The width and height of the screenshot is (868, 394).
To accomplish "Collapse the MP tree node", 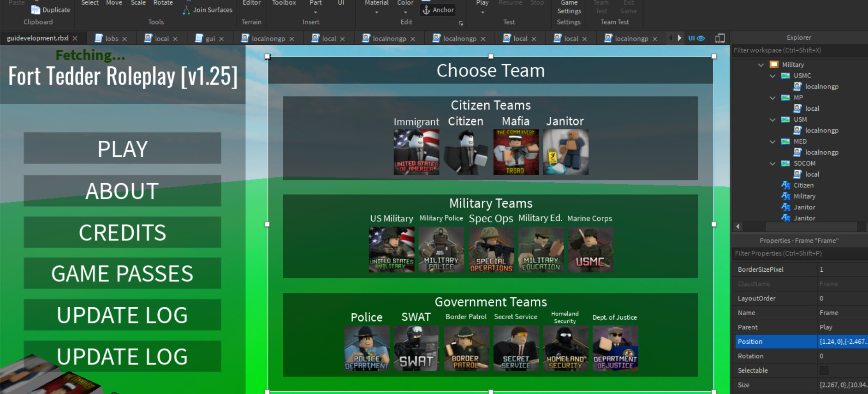I will [x=773, y=97].
